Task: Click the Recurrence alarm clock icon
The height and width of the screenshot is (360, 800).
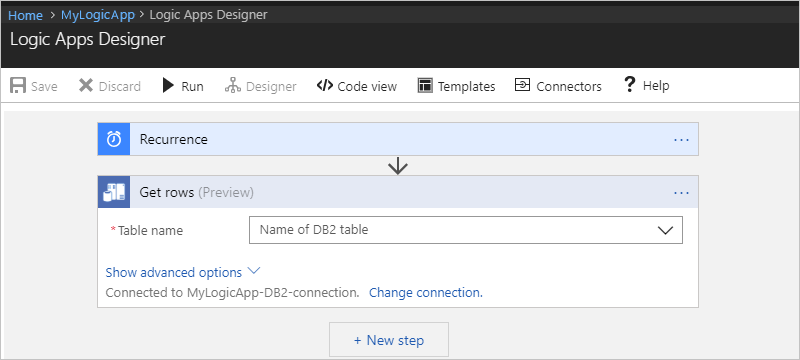Action: 114,139
